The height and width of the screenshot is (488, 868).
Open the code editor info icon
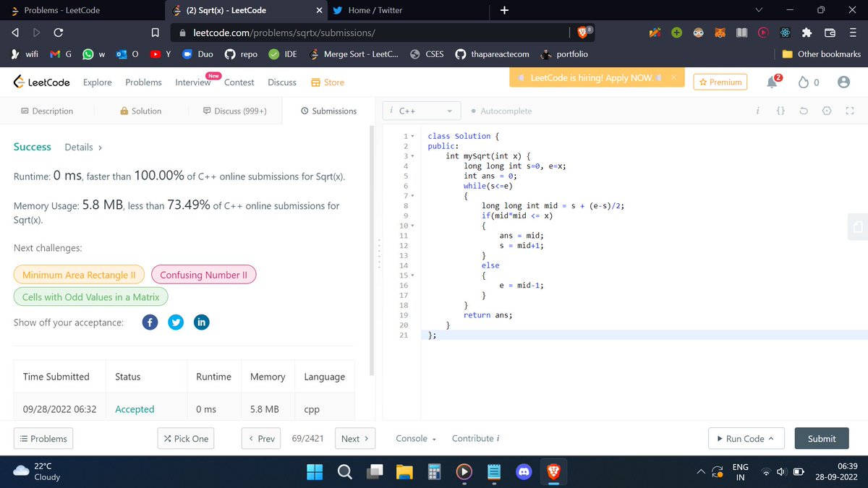(x=757, y=111)
